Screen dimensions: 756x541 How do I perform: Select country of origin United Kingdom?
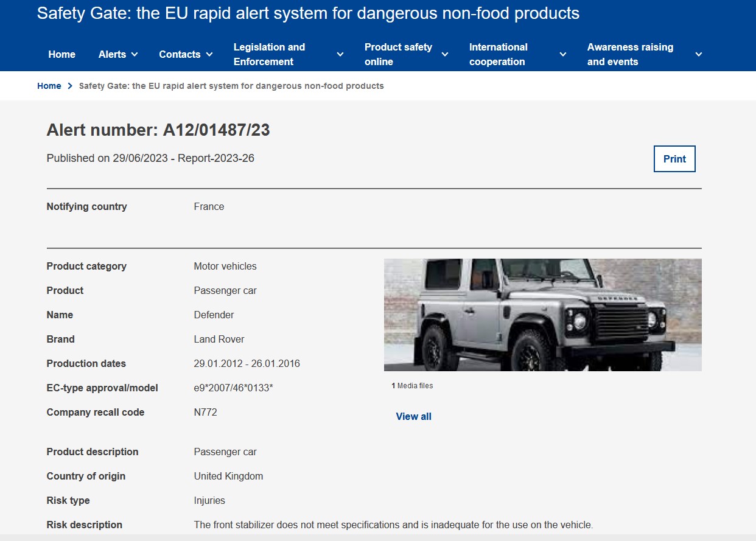pos(228,476)
